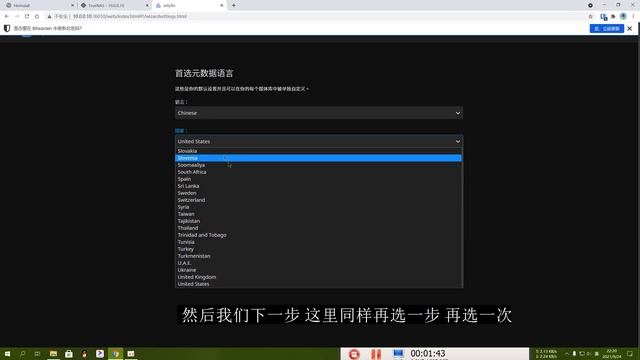Viewport: 640px width, 360px height.
Task: Choose U.A.E. from the list
Action: click(x=318, y=263)
